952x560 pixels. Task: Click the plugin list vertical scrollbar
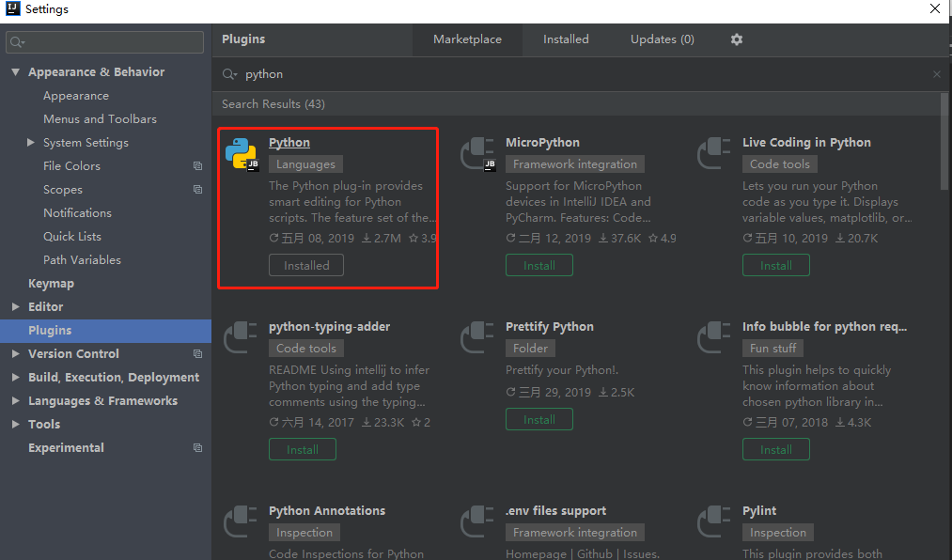(x=944, y=143)
